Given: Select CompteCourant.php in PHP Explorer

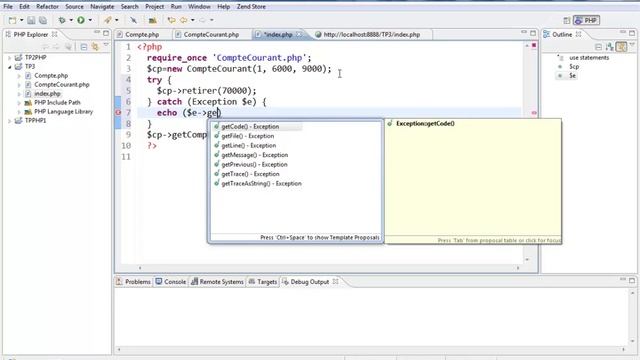Looking at the screenshot, I should click(62, 84).
